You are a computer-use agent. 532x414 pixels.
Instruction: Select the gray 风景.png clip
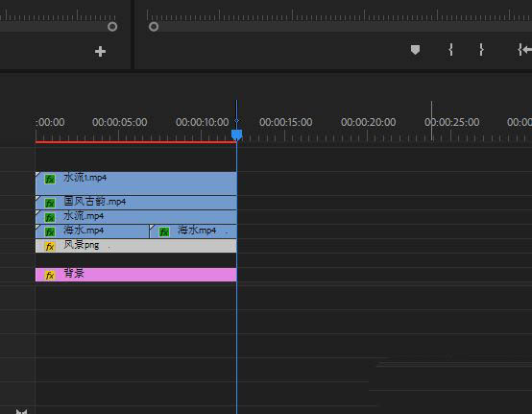[136, 246]
